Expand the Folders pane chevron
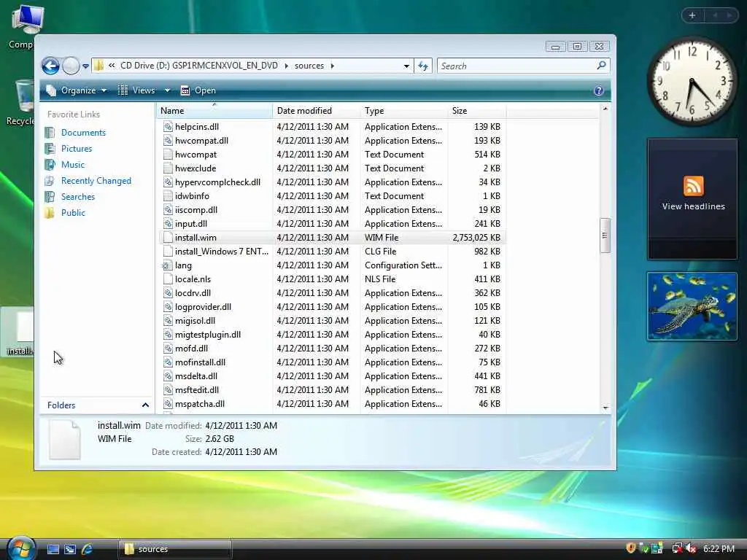The width and height of the screenshot is (747, 560). pyautogui.click(x=145, y=405)
